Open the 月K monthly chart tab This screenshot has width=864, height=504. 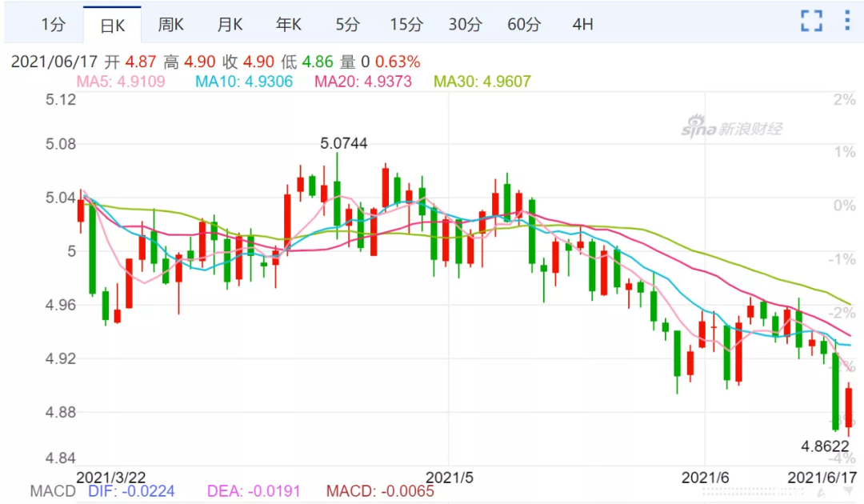[x=230, y=24]
